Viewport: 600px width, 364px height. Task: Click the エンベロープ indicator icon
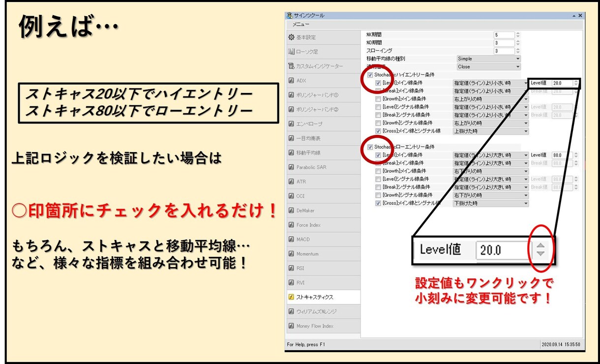(x=291, y=124)
